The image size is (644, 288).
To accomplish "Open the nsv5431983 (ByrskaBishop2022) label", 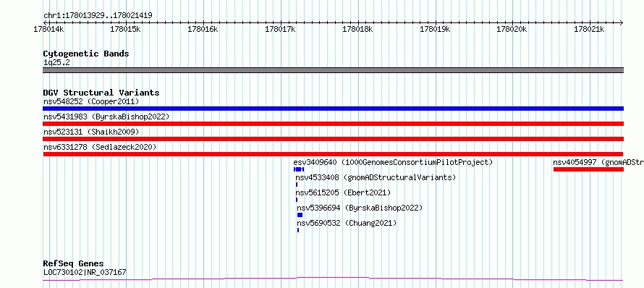I will pos(106,117).
